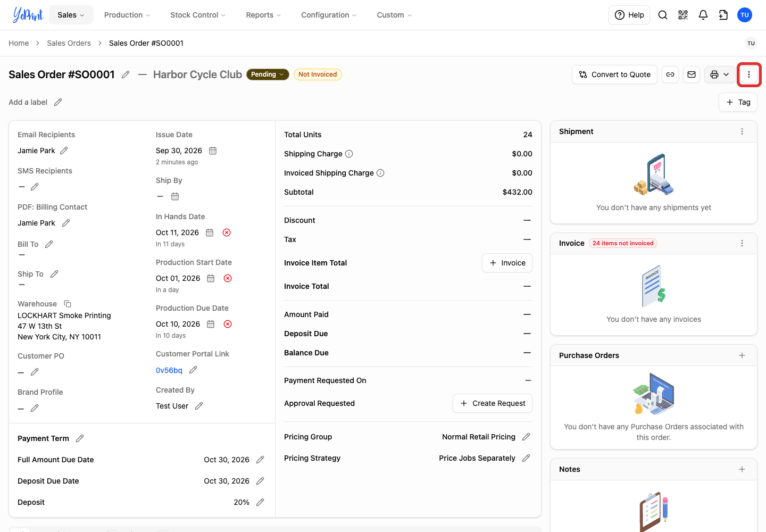Expand the Pending status dropdown
766x532 pixels.
pos(268,74)
